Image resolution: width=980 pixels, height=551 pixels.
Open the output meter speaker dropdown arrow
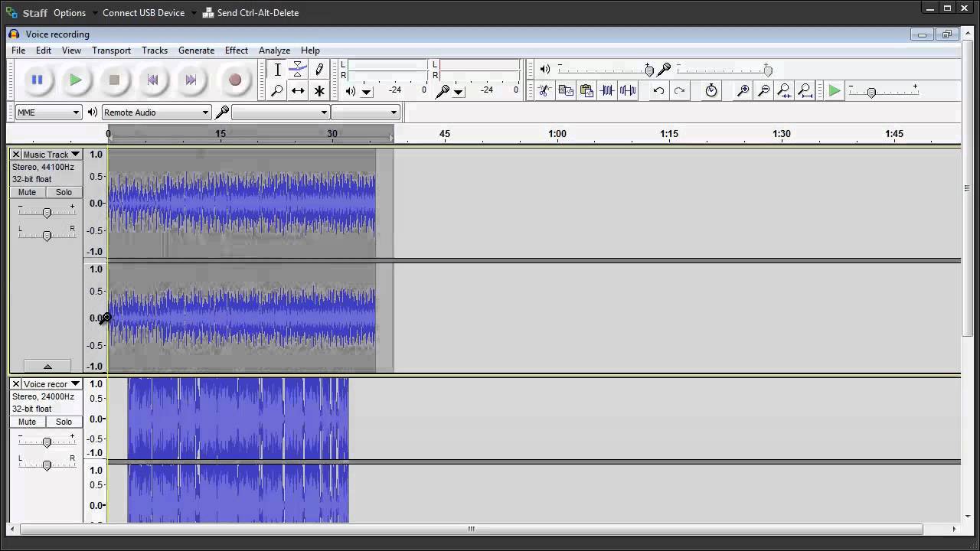[367, 92]
